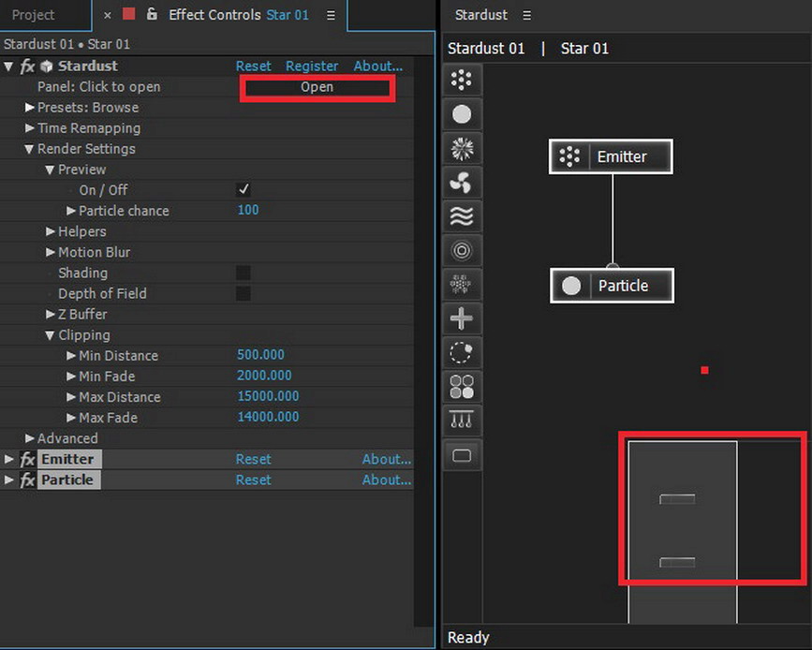Click Max Distance value 15000.000
Viewport: 812px width, 650px height.
tap(268, 396)
